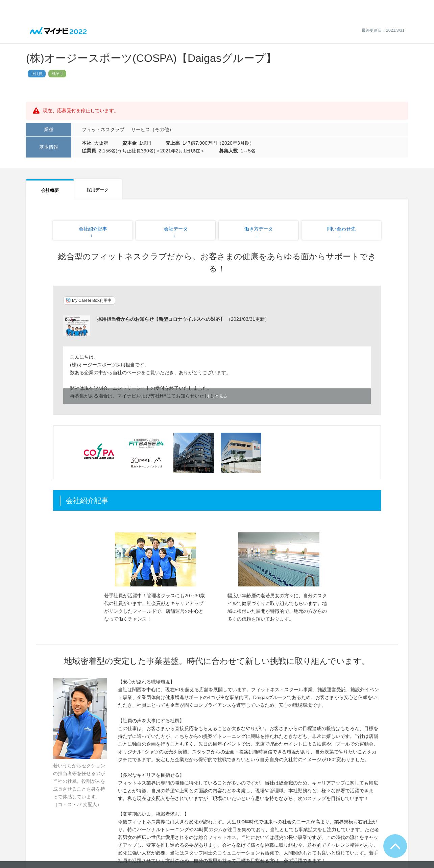Screen dimensions: 434x868
Task: Click the 既卒可 tag badge
Action: [57, 74]
